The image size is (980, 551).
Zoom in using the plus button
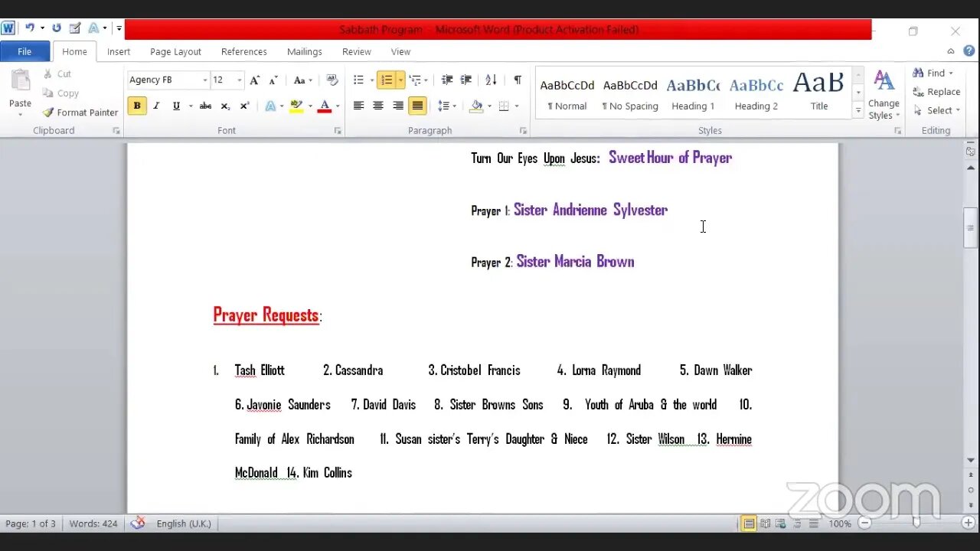pyautogui.click(x=968, y=523)
